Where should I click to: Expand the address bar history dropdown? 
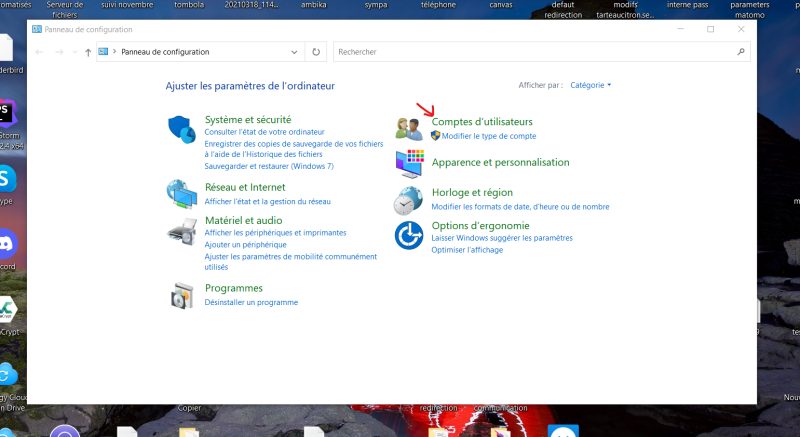[x=294, y=52]
